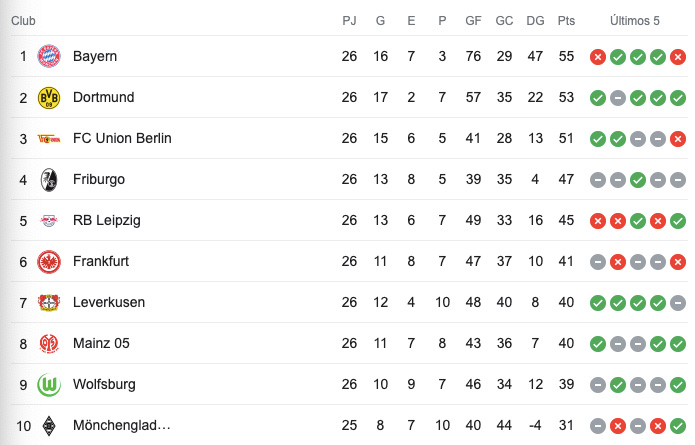
Task: Click the Leverkusen club crest icon
Action: click(x=48, y=302)
